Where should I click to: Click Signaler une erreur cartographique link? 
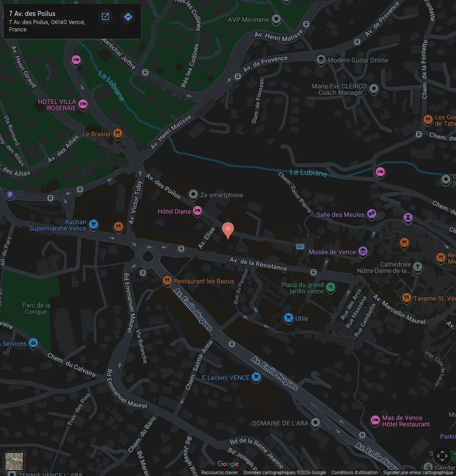coord(418,473)
